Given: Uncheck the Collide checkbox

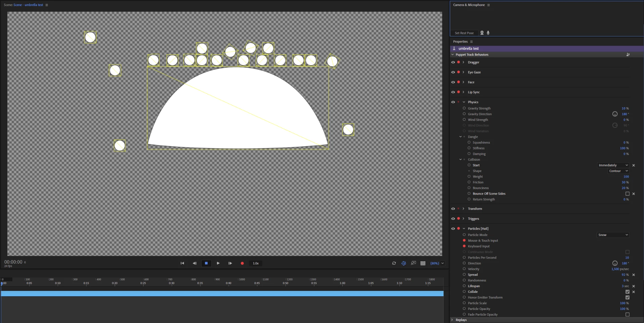Looking at the screenshot, I should coord(627,292).
